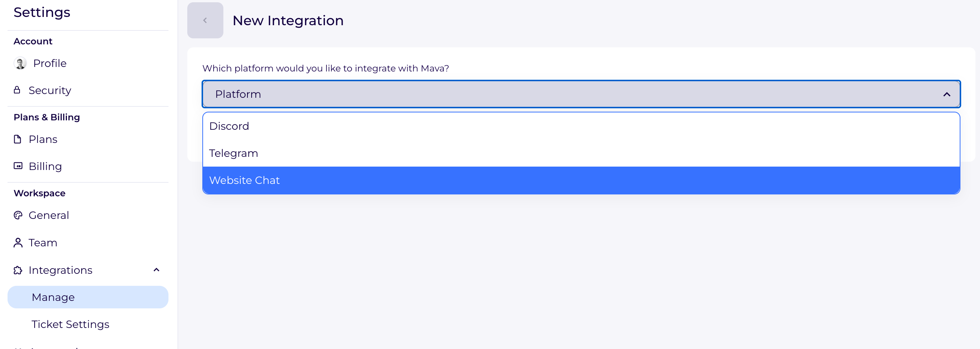Open the Profile settings link
The width and height of the screenshot is (980, 349).
50,63
